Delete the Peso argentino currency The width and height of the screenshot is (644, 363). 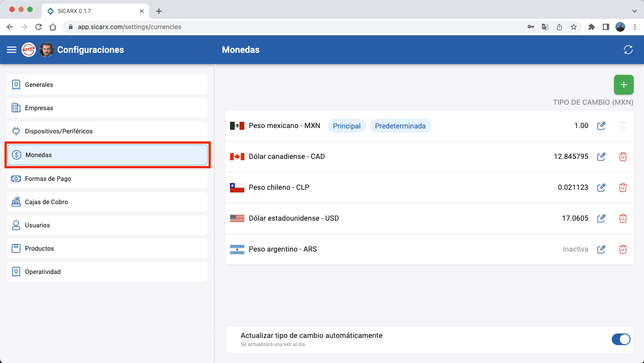pyautogui.click(x=623, y=249)
